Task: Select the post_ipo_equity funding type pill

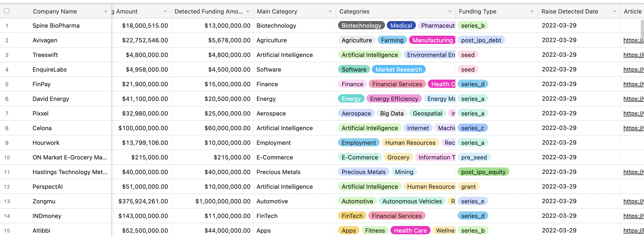Action: click(483, 172)
